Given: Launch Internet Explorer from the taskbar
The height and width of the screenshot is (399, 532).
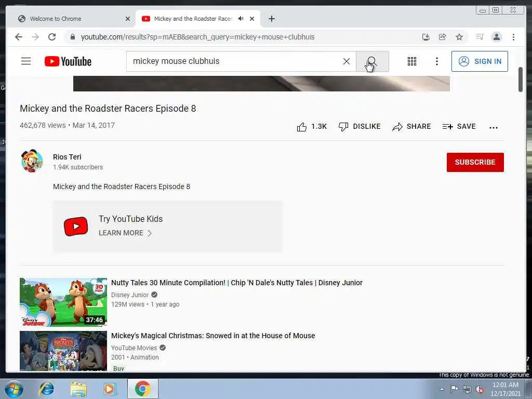Looking at the screenshot, I should tap(46, 389).
